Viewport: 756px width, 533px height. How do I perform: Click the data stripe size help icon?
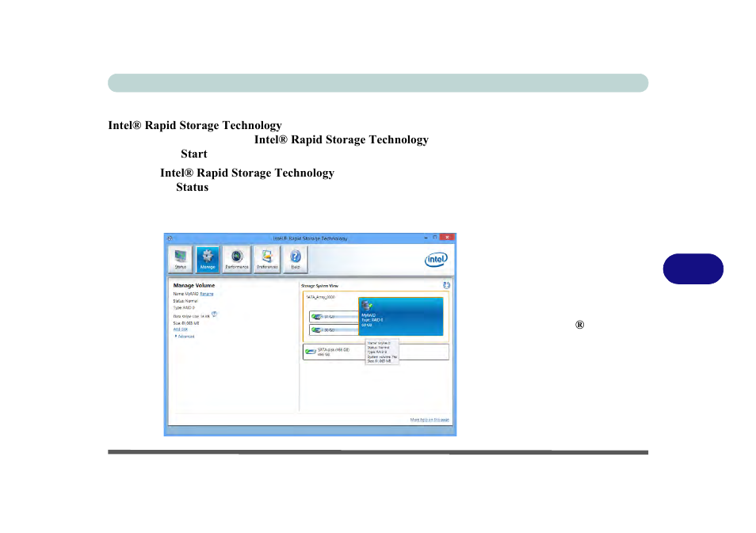click(215, 314)
